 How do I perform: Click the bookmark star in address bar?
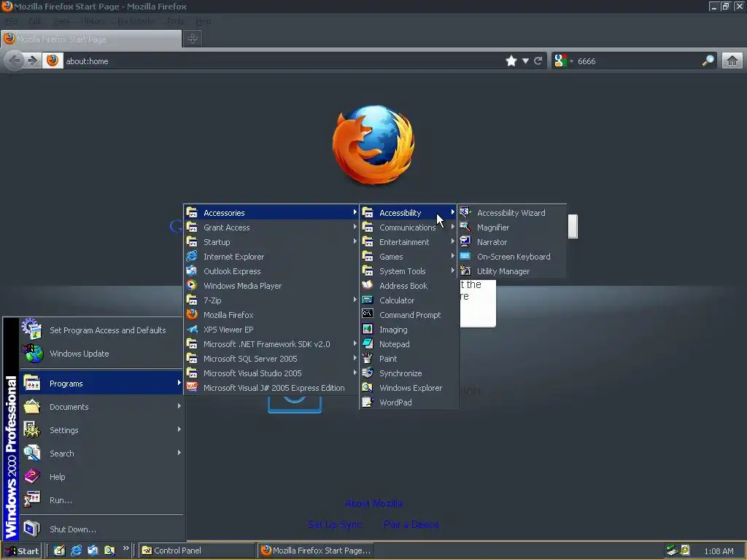click(x=511, y=61)
